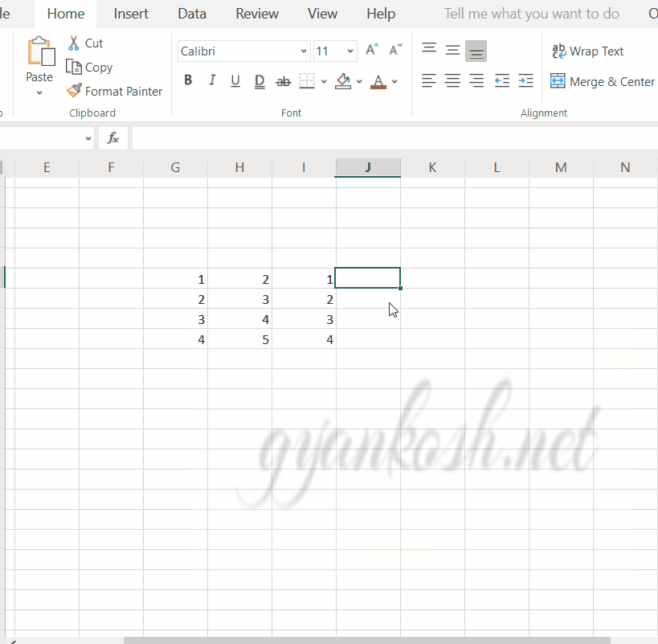
Task: Cut the selection using Cut
Action: pos(85,43)
